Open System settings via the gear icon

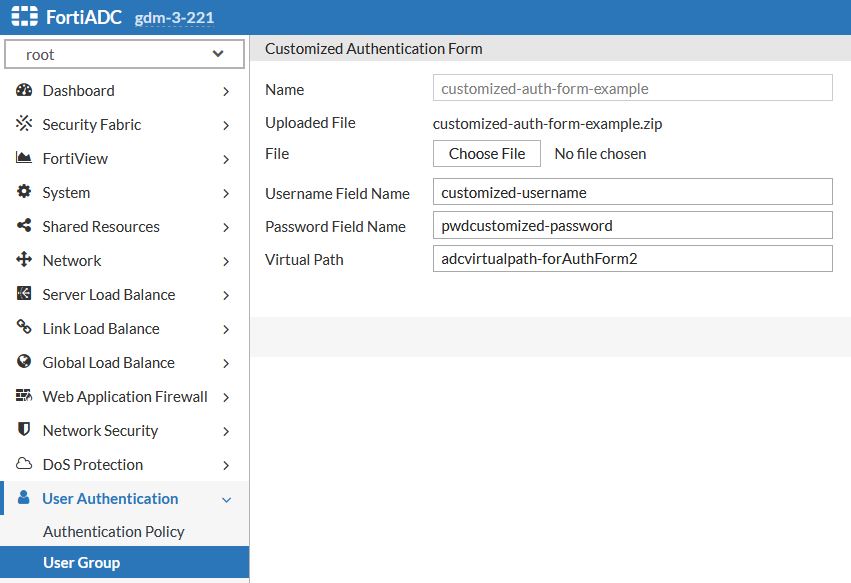(23, 192)
